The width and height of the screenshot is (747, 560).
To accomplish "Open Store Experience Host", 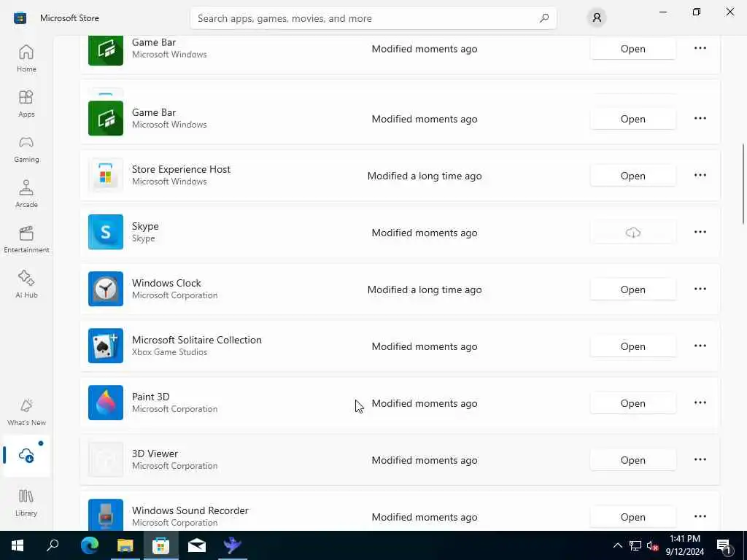I will pos(632,176).
